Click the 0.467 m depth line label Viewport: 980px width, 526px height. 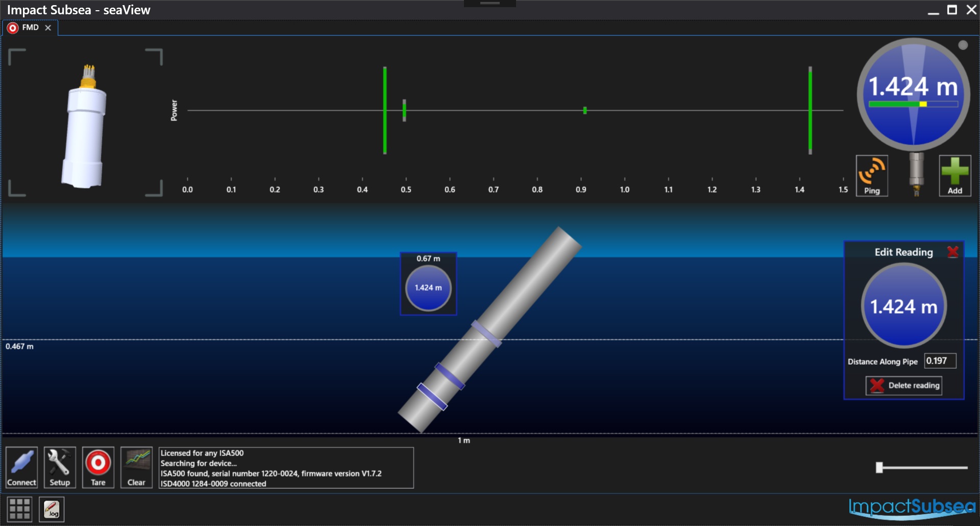click(19, 346)
